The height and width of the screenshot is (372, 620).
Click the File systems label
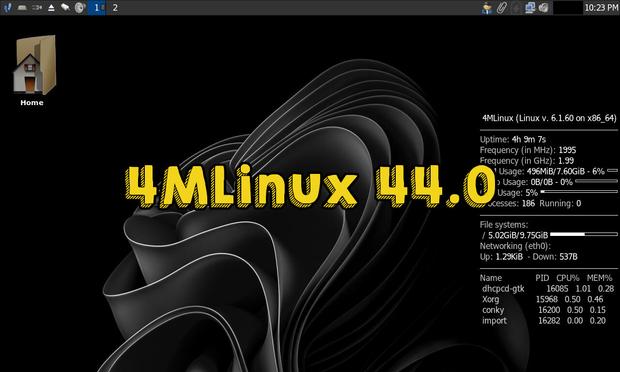503,225
